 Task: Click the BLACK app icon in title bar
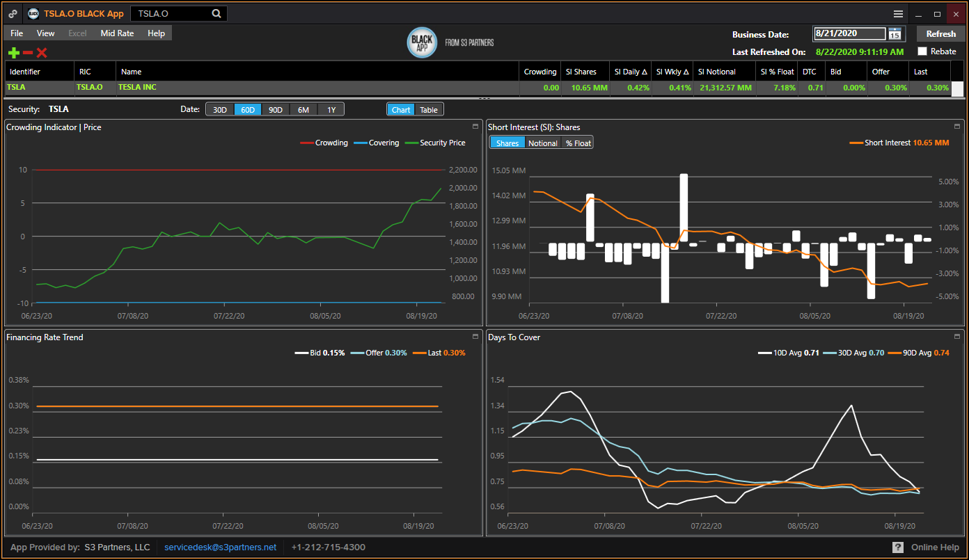33,14
